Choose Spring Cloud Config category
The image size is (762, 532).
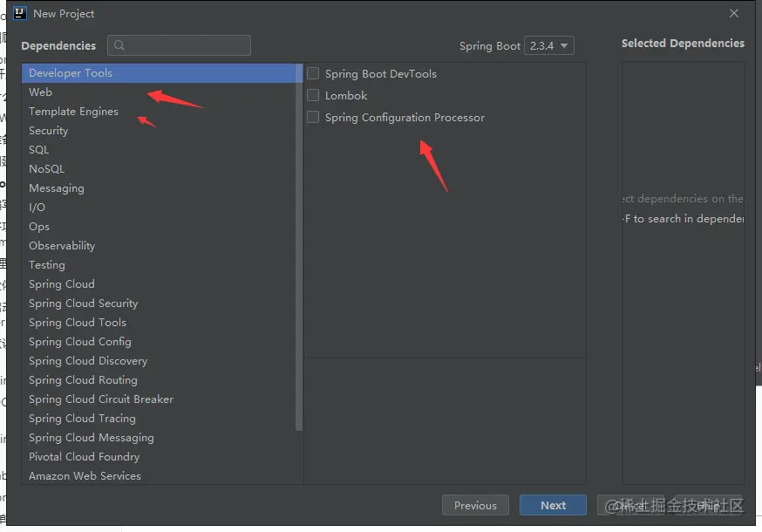[x=159, y=342]
